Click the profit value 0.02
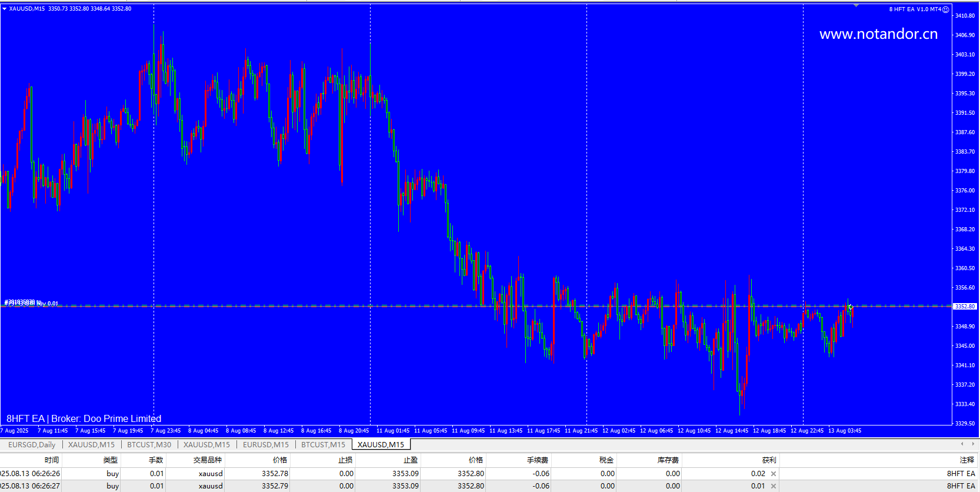The image size is (980, 492). pos(758,474)
